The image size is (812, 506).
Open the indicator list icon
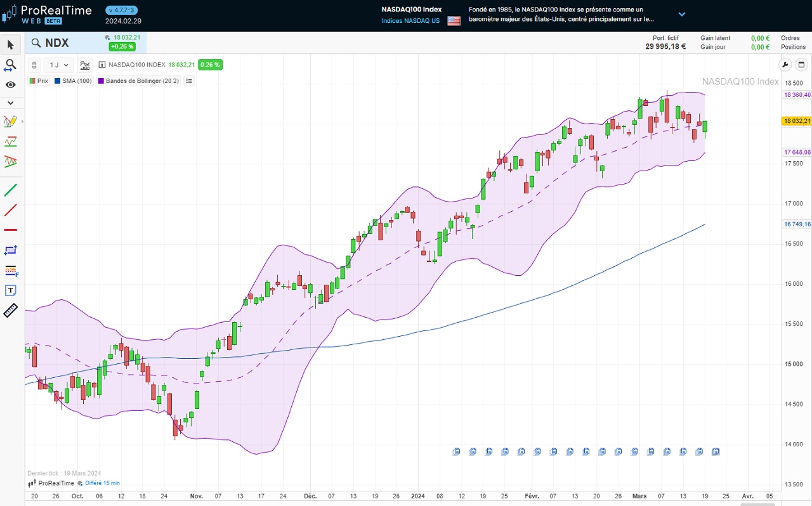pyautogui.click(x=189, y=81)
